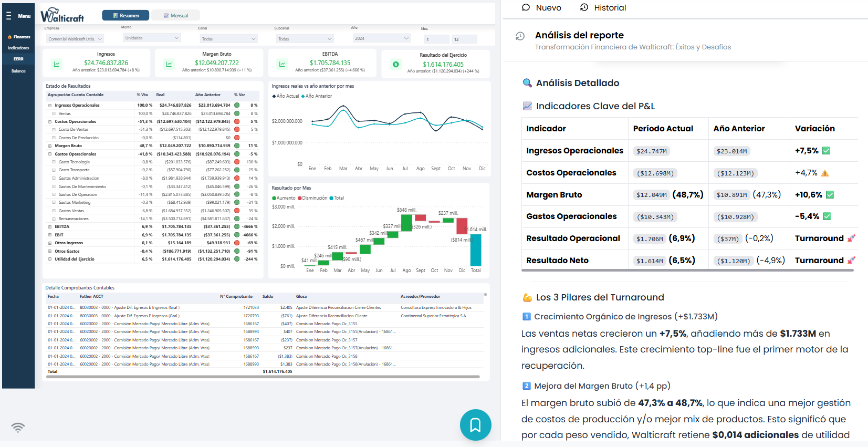Switch to the Mensual tab
Screen dimensions: 868x447
[175, 16]
